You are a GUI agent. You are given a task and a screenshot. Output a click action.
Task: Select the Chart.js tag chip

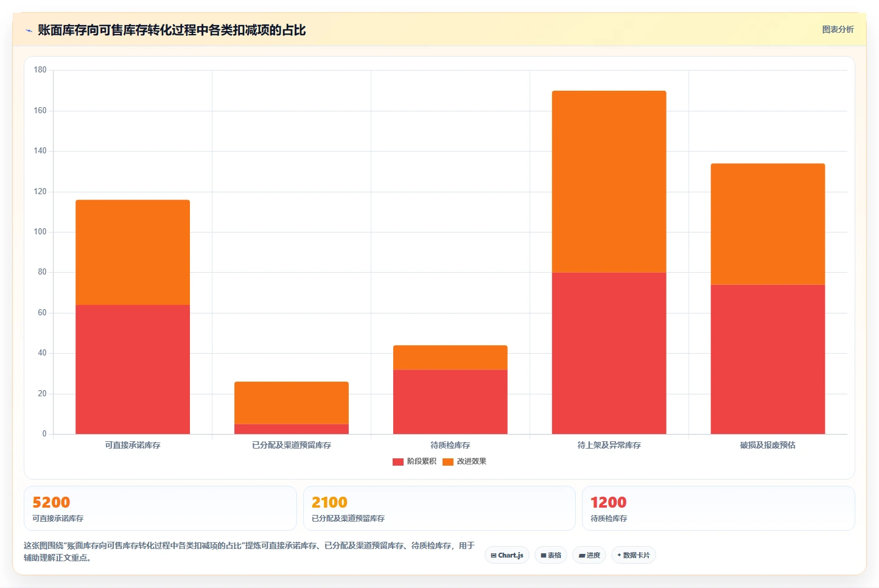click(x=507, y=555)
